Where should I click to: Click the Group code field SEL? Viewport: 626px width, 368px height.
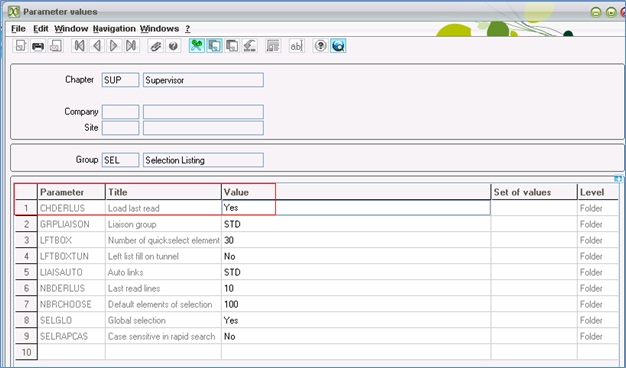point(120,160)
